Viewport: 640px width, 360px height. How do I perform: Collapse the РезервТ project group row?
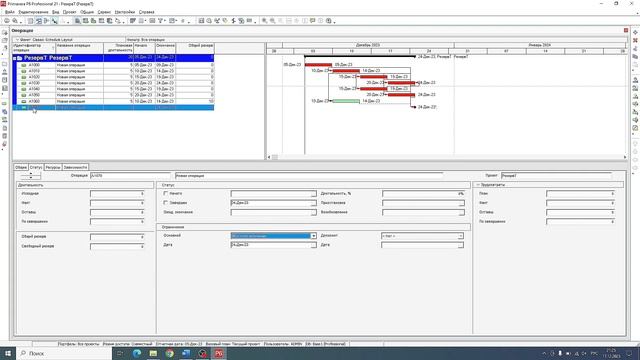tap(15, 58)
